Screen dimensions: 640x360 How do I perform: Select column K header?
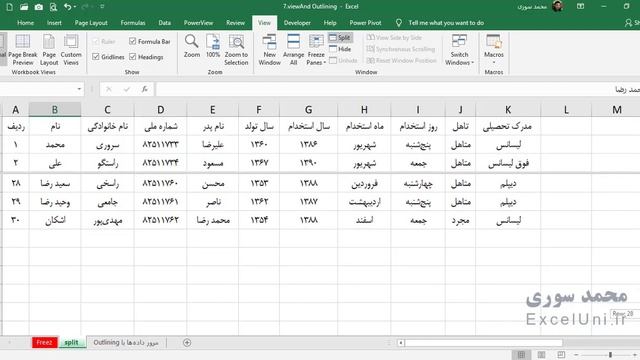(x=508, y=109)
